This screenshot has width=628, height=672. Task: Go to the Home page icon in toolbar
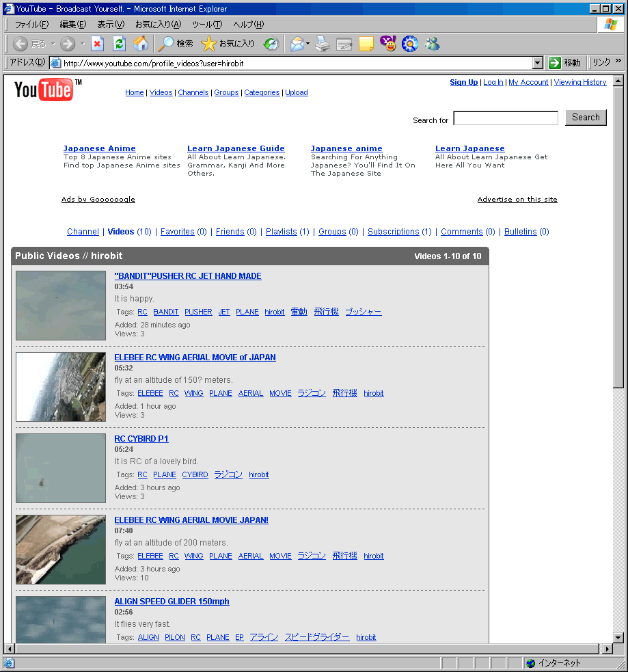pos(141,44)
